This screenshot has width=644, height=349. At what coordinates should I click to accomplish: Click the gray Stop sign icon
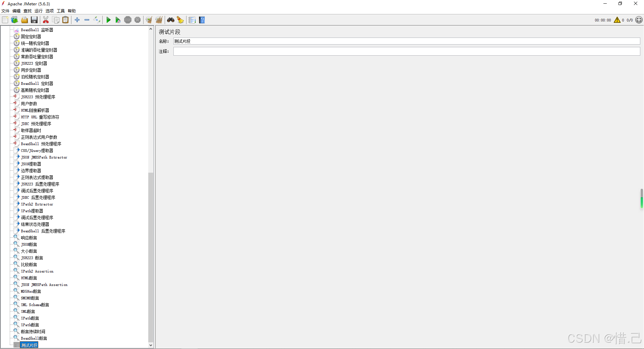(x=128, y=20)
